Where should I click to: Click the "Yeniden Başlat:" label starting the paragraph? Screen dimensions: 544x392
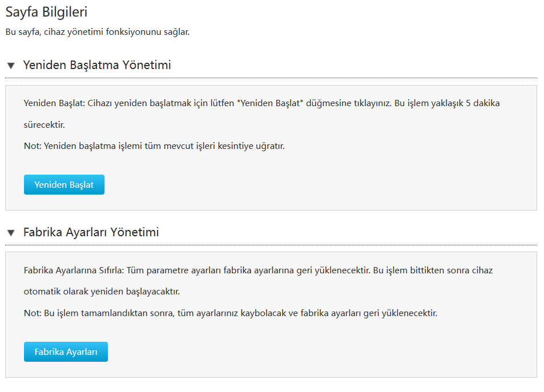pos(54,103)
